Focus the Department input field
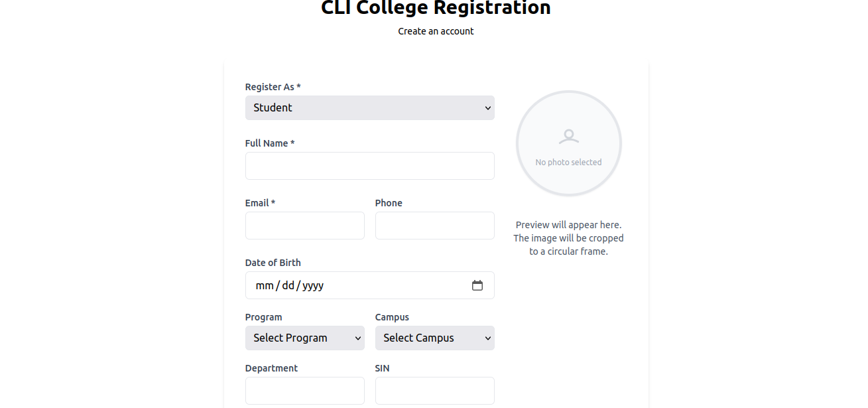The image size is (868, 408). point(304,391)
